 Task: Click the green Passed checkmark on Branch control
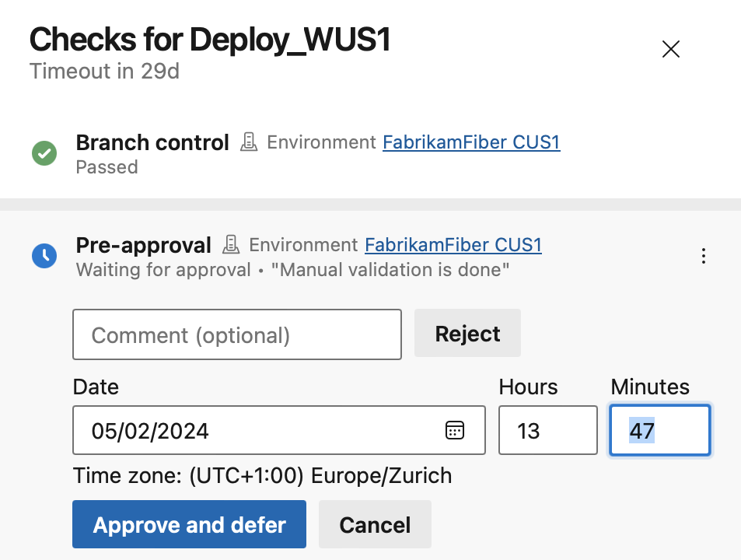coord(44,153)
